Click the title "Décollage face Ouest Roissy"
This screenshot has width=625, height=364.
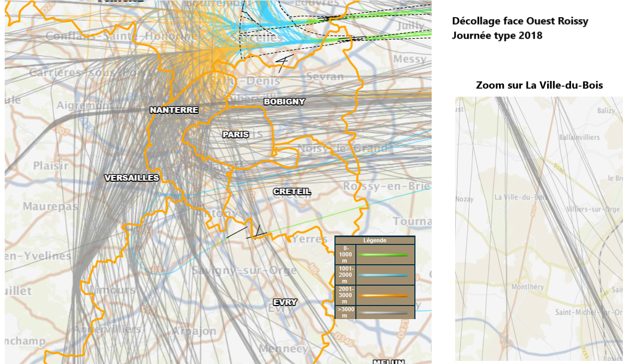[520, 21]
